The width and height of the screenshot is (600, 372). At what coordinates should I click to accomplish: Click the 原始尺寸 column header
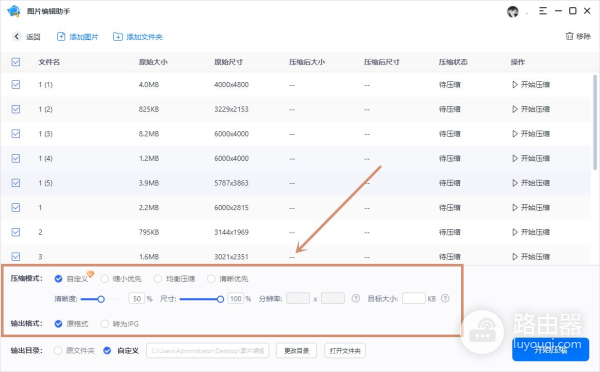228,62
